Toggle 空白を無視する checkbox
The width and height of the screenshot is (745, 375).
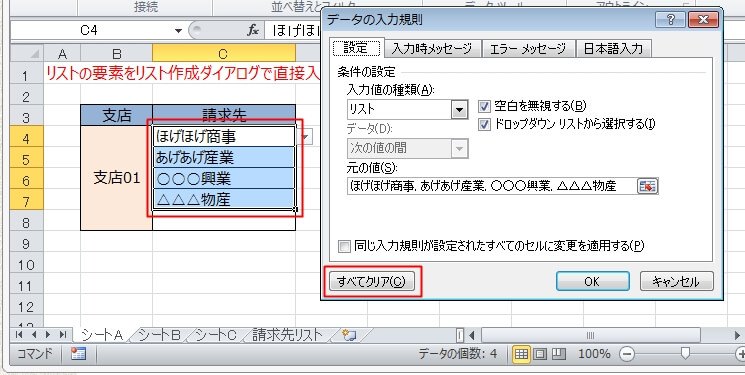[x=484, y=106]
